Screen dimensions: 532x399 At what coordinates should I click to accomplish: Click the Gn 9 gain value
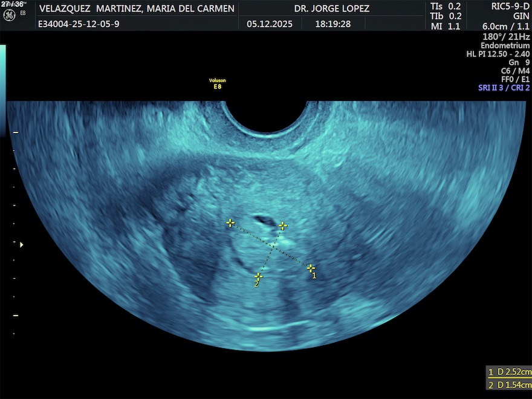coord(519,62)
